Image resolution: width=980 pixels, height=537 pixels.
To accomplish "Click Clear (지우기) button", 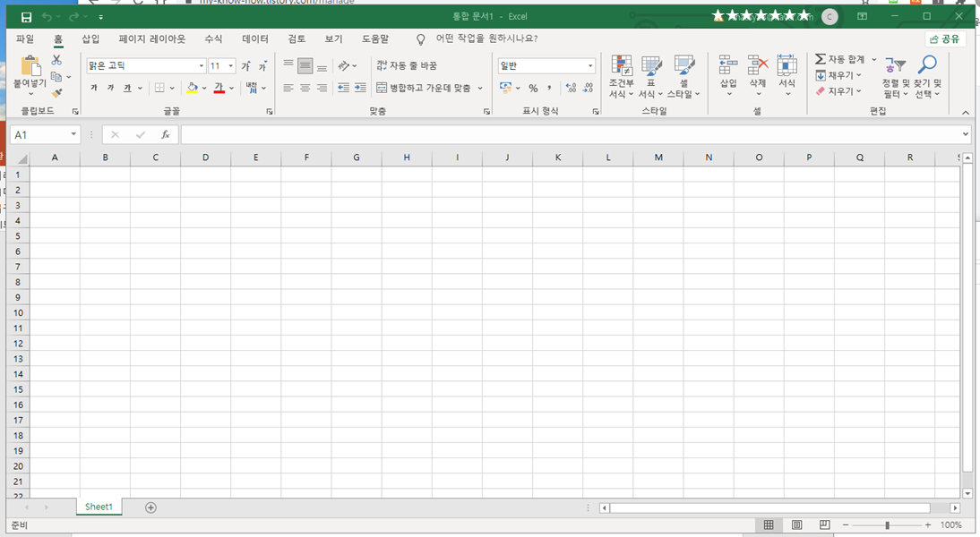I will click(838, 91).
